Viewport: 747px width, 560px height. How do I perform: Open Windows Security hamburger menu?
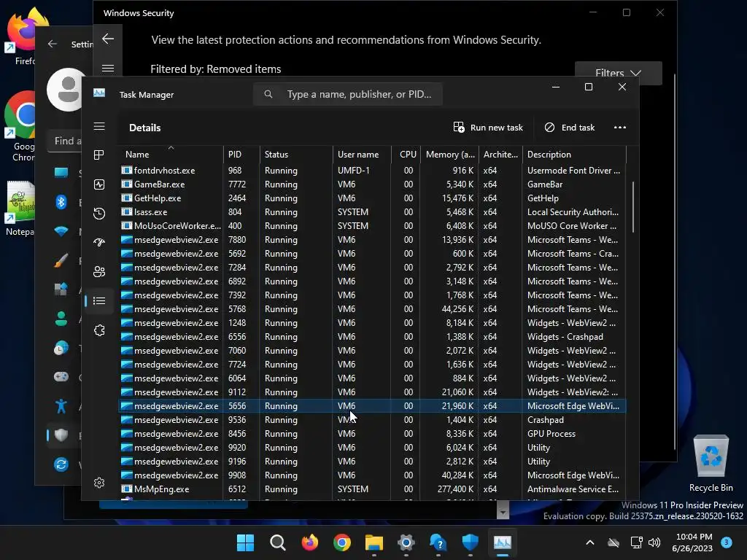[x=108, y=68]
